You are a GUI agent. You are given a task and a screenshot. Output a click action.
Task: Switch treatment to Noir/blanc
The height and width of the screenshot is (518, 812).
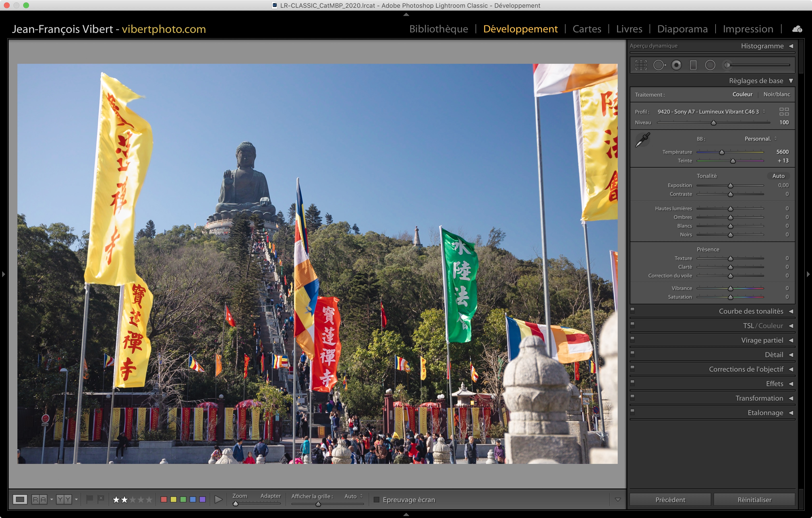(776, 94)
